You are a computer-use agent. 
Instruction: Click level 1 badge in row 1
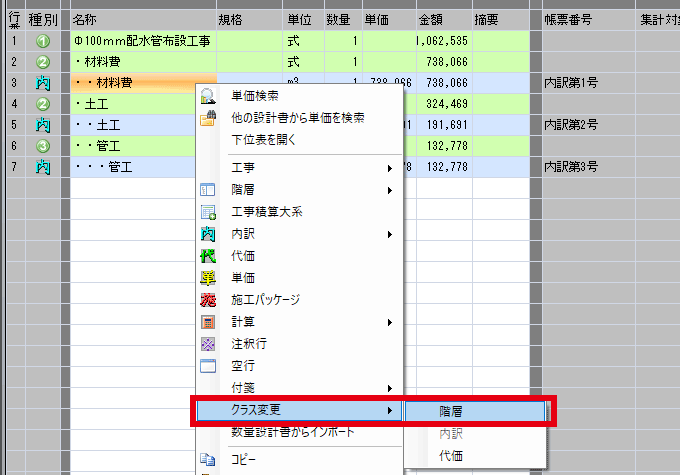(x=42, y=41)
